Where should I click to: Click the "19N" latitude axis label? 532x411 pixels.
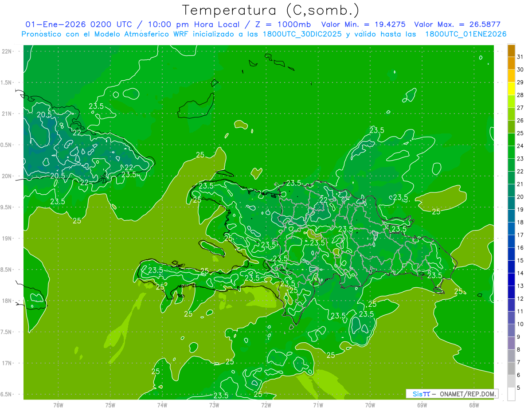(x=7, y=239)
